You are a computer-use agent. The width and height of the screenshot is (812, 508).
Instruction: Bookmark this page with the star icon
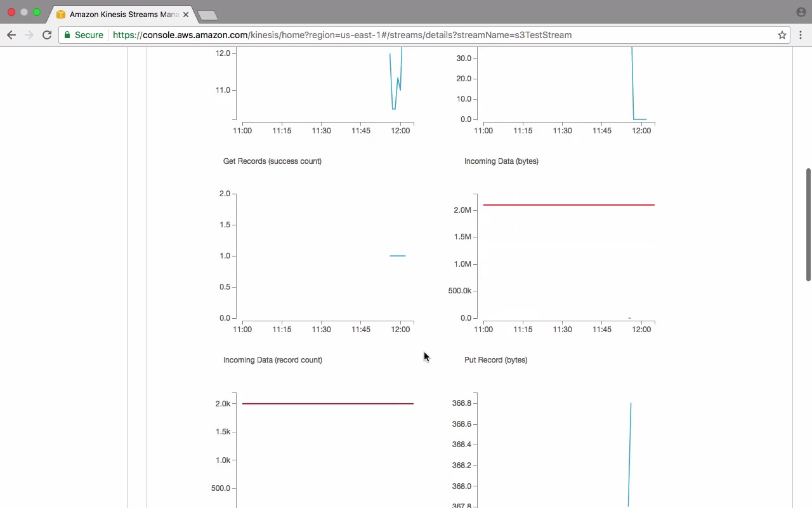tap(782, 35)
